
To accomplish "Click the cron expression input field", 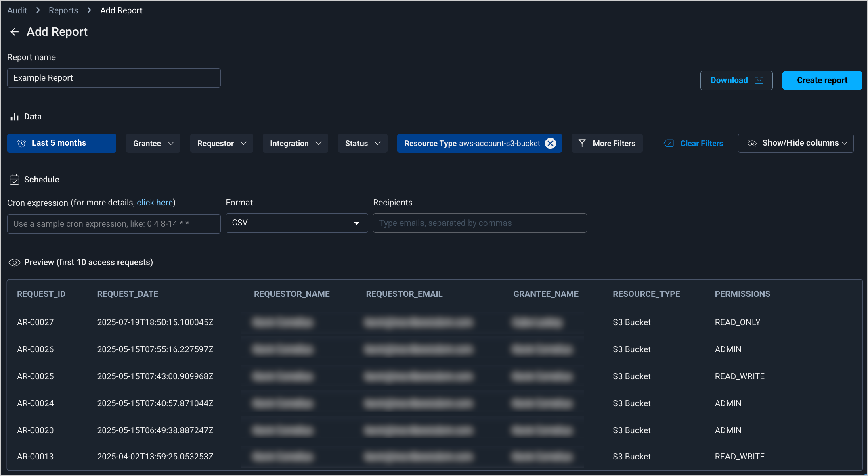I will 114,224.
